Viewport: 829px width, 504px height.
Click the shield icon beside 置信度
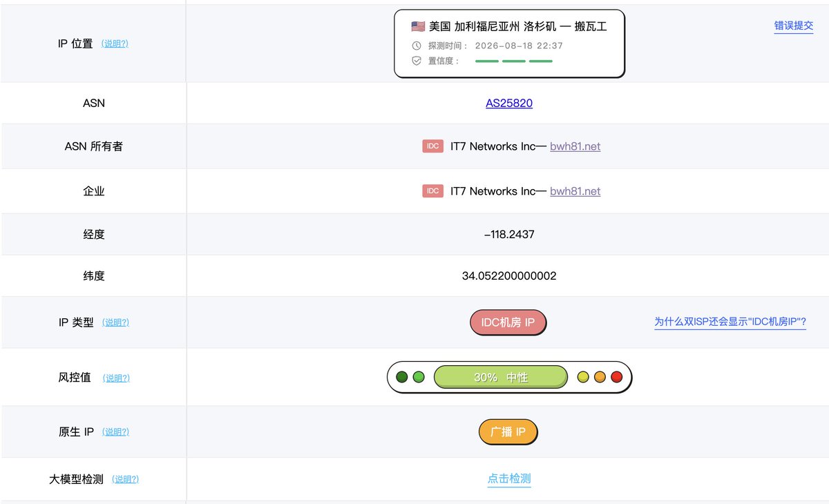tap(417, 61)
